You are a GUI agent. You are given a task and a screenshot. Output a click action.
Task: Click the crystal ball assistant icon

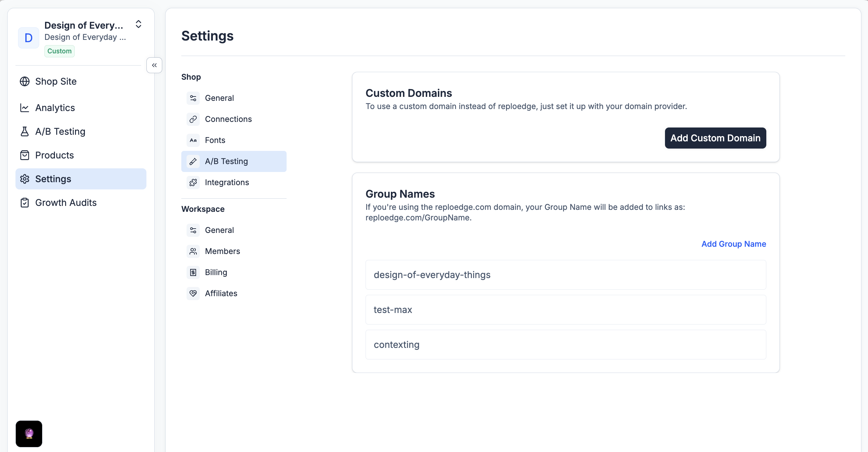tap(29, 434)
